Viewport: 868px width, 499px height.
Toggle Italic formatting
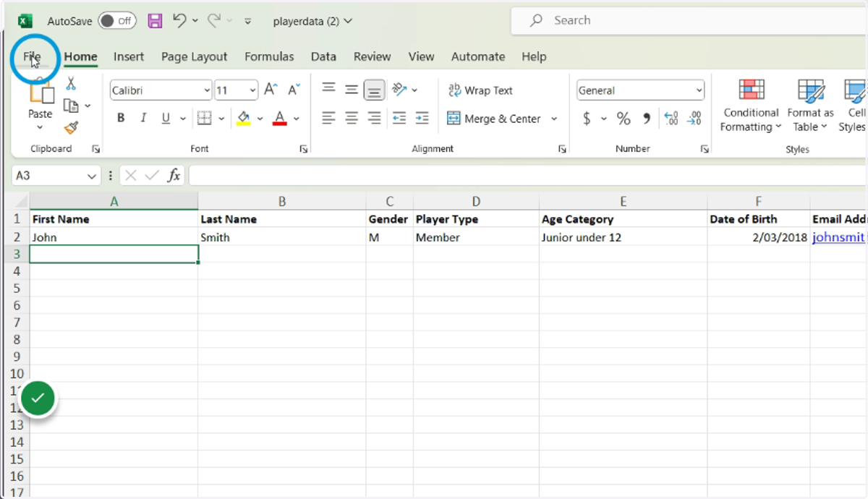tap(143, 119)
